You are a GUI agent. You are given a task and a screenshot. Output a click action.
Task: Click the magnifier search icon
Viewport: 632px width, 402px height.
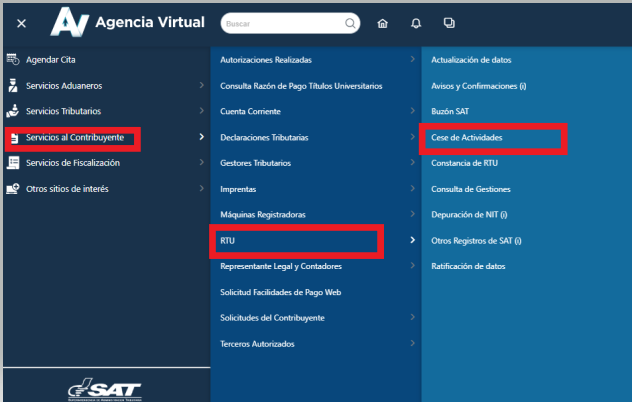click(350, 22)
